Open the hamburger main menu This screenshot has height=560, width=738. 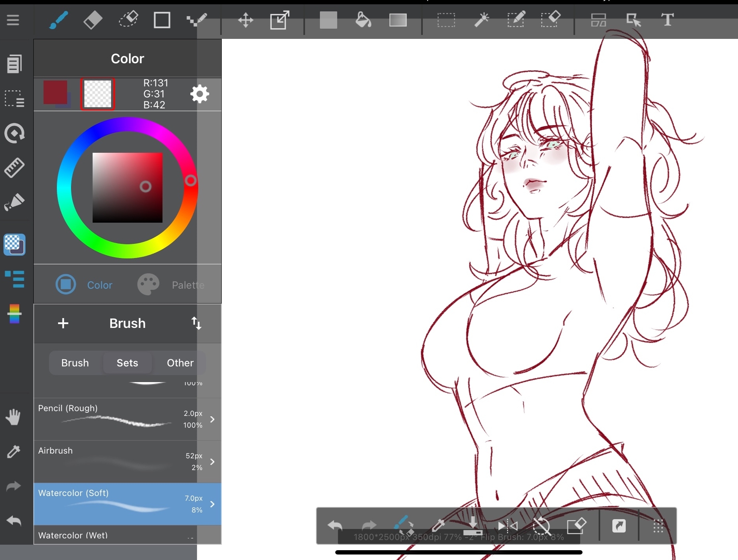click(13, 20)
